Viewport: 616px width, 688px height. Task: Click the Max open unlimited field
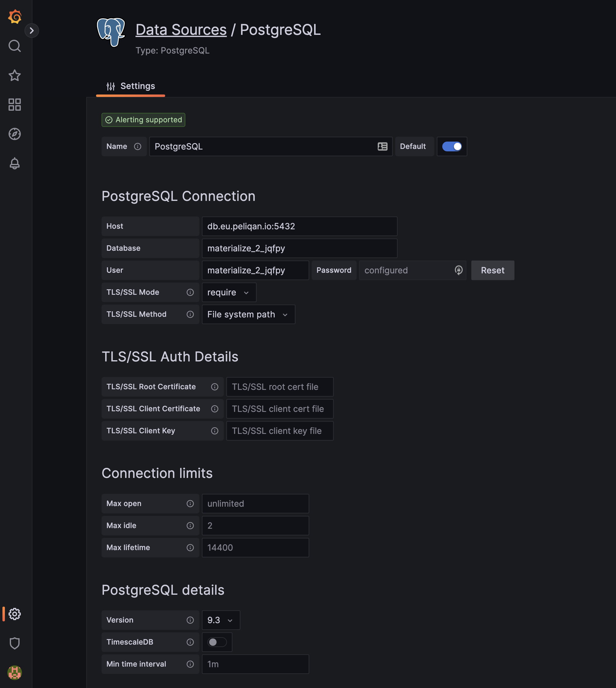click(x=255, y=504)
